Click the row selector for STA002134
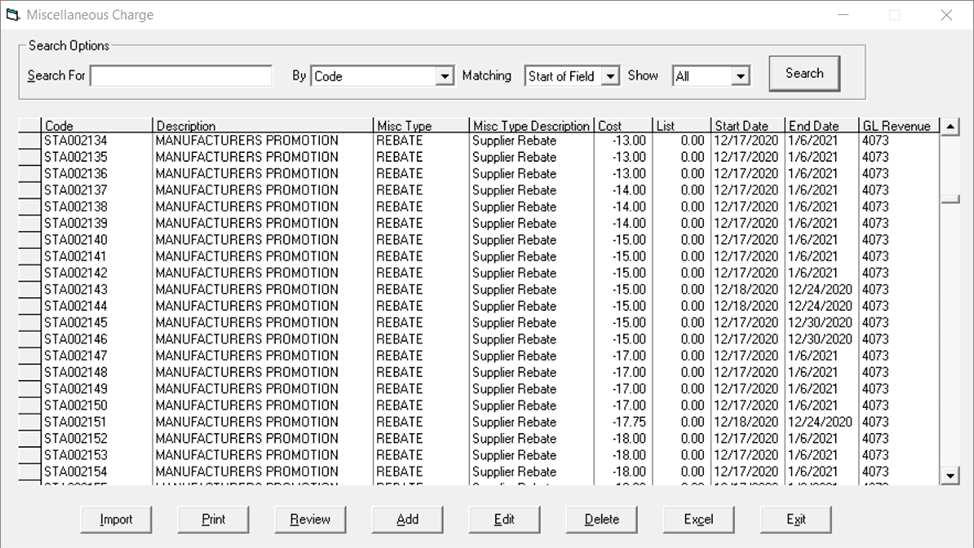Screen dimensions: 974x548 tap(30, 141)
